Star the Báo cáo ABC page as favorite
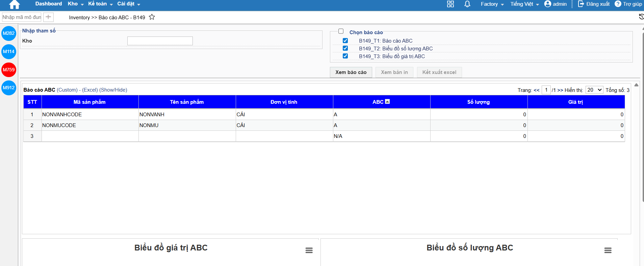This screenshot has height=266, width=644. pyautogui.click(x=152, y=17)
